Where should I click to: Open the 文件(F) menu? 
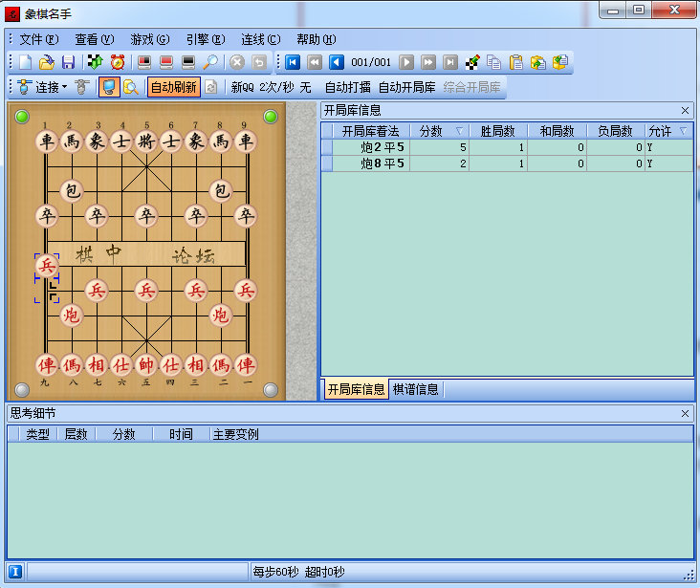click(x=39, y=39)
